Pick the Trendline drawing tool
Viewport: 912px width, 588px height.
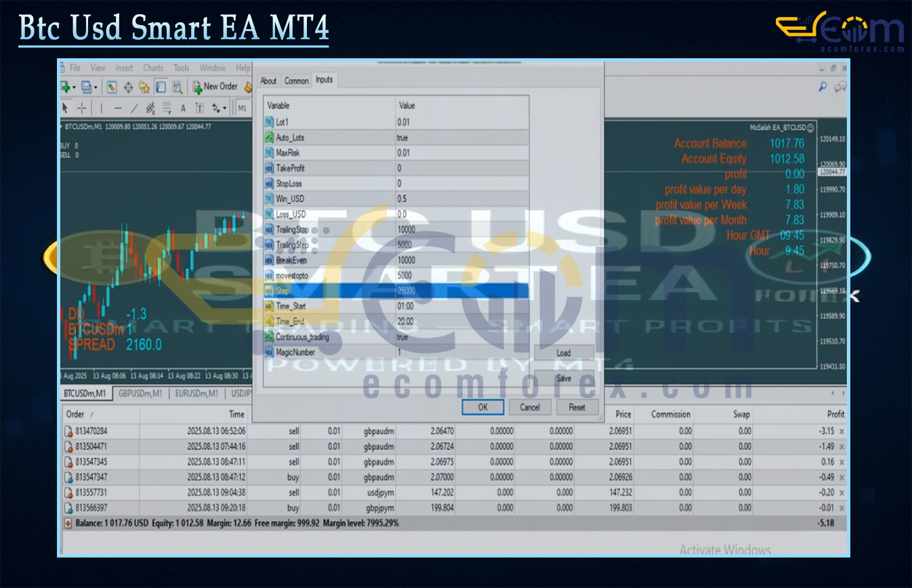(134, 108)
